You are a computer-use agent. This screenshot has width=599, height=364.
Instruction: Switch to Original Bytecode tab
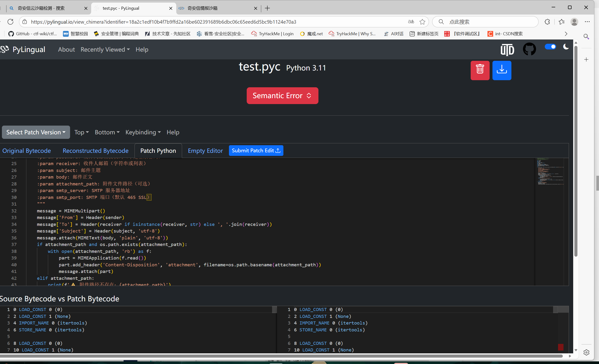27,151
